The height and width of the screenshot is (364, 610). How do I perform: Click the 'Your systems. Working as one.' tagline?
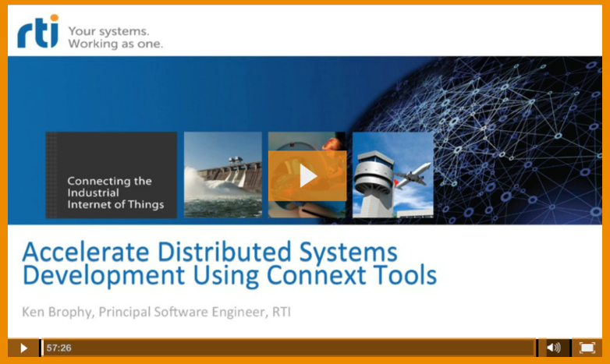click(x=115, y=37)
